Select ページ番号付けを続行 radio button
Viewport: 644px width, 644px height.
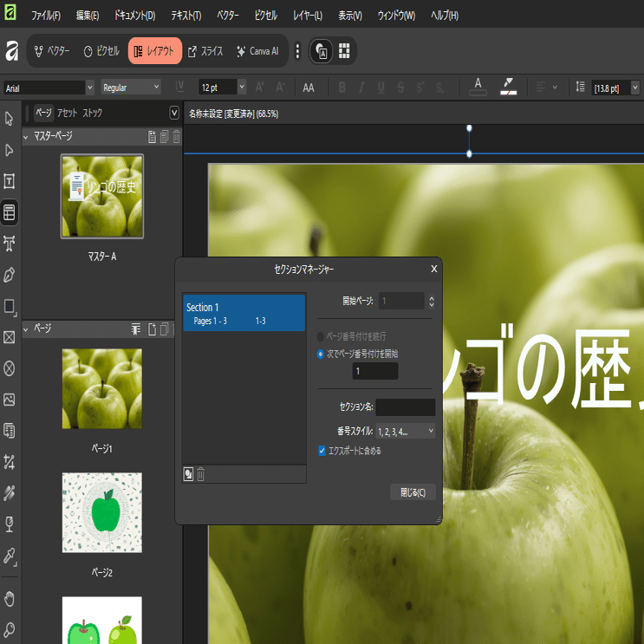(321, 337)
